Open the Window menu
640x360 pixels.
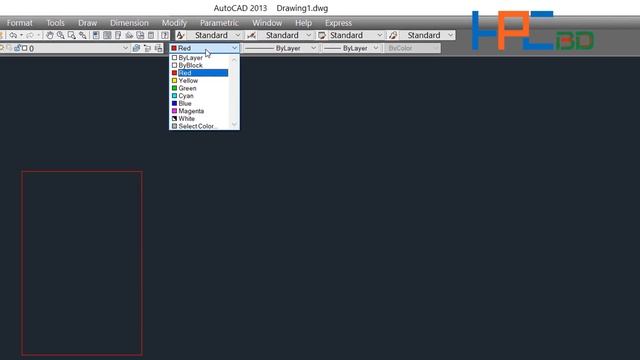point(267,23)
